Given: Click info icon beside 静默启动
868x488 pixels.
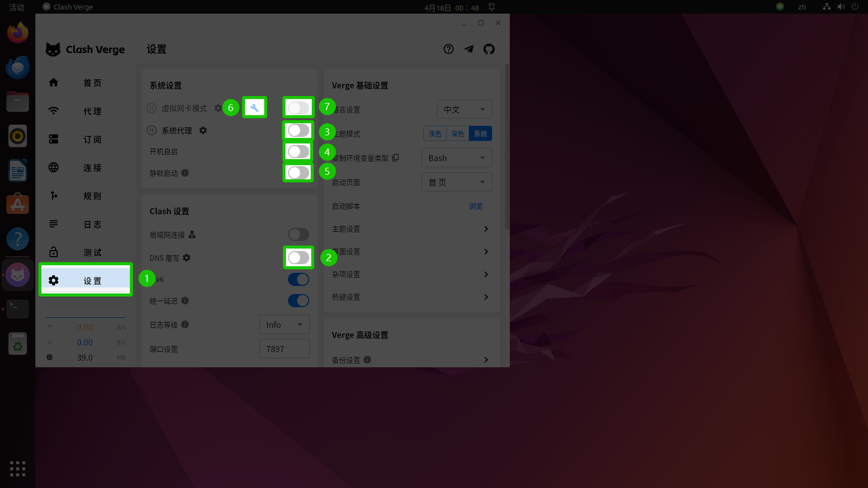Looking at the screenshot, I should (185, 173).
